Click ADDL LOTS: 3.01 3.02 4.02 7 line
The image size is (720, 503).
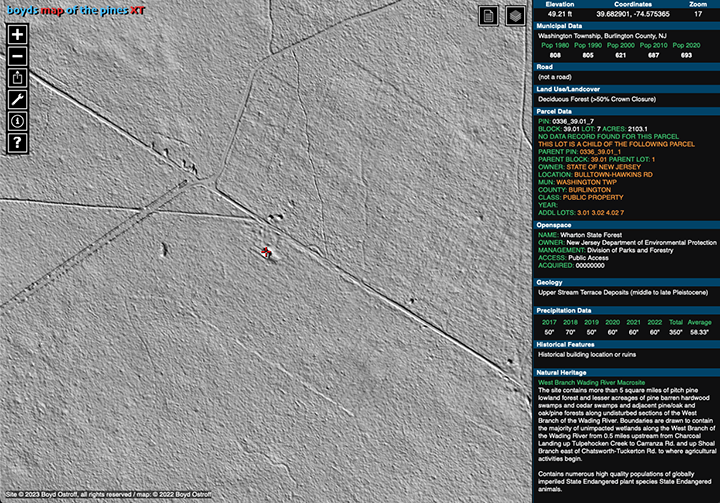click(581, 213)
